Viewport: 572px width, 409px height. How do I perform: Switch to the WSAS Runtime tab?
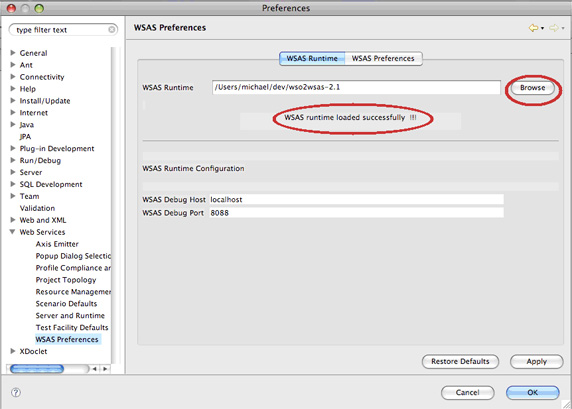pos(312,58)
